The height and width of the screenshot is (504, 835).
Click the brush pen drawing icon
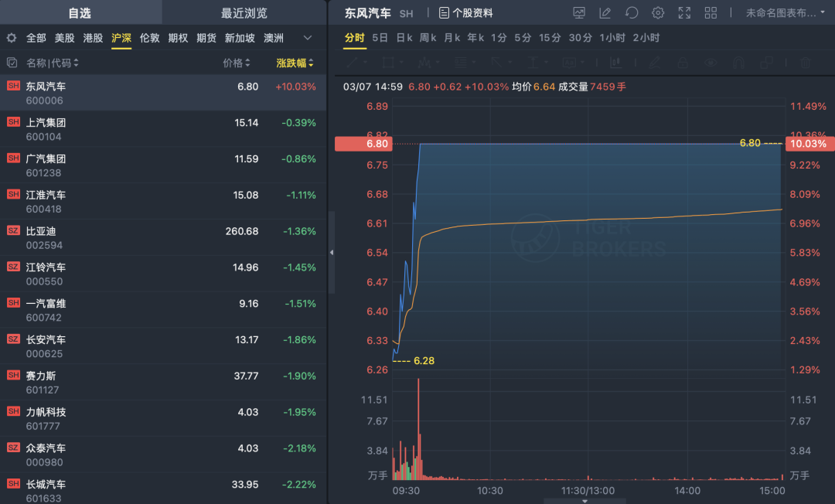[655, 63]
